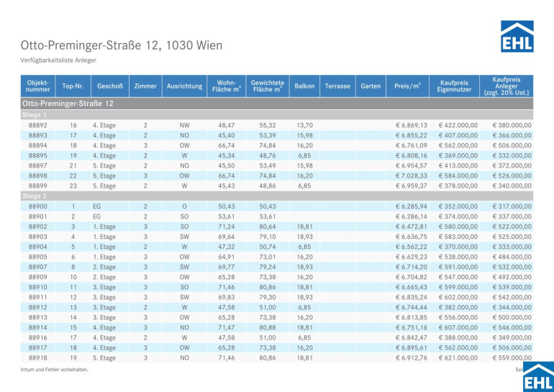Click the EHL logo at top right
The width and height of the screenshot is (554, 392).
point(517,36)
